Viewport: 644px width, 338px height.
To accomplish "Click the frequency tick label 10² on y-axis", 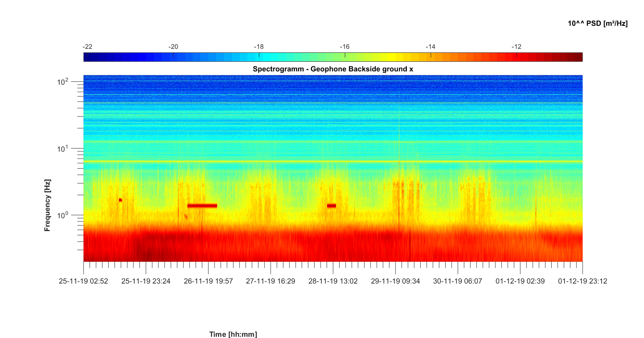I will 63,81.
